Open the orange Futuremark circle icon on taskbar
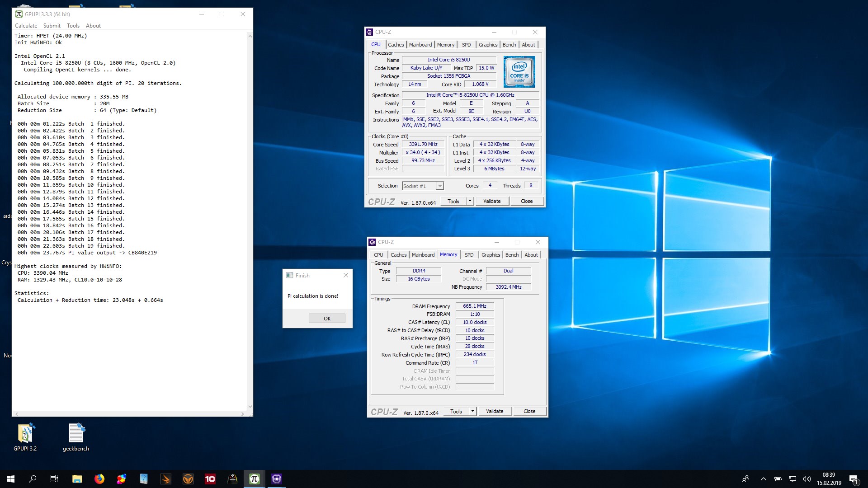Screen dimensions: 868x488 point(188,479)
